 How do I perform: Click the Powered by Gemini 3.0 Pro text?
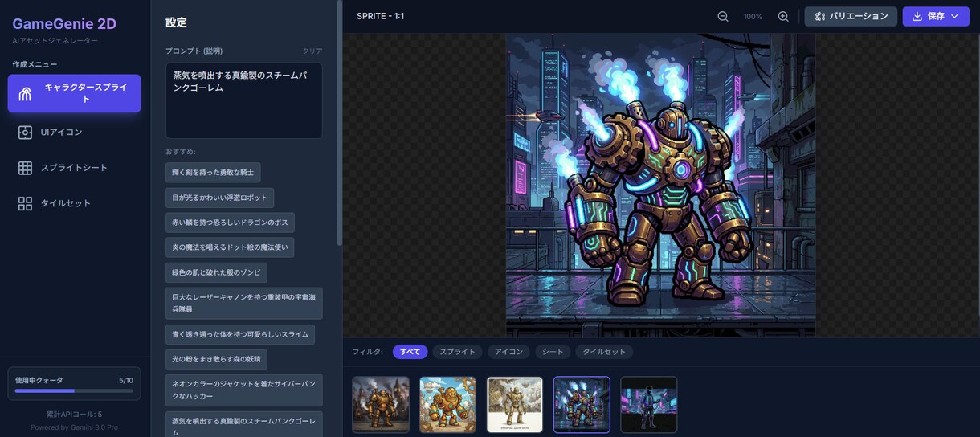click(74, 427)
